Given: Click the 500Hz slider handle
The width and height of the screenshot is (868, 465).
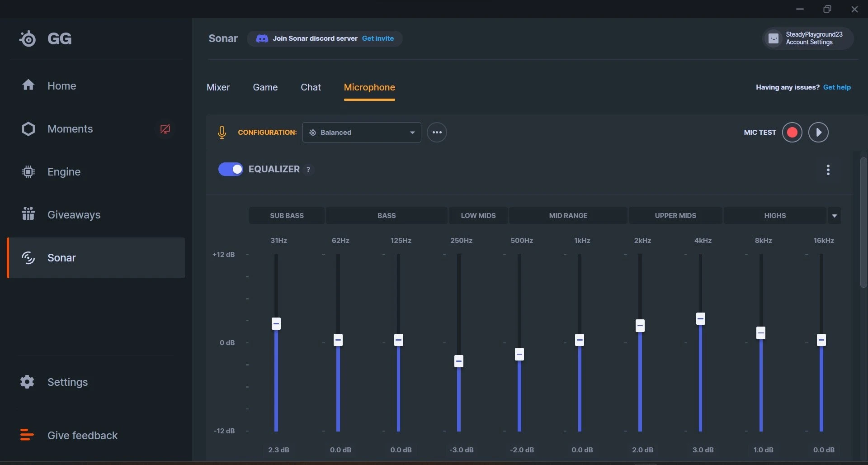Looking at the screenshot, I should coord(519,354).
